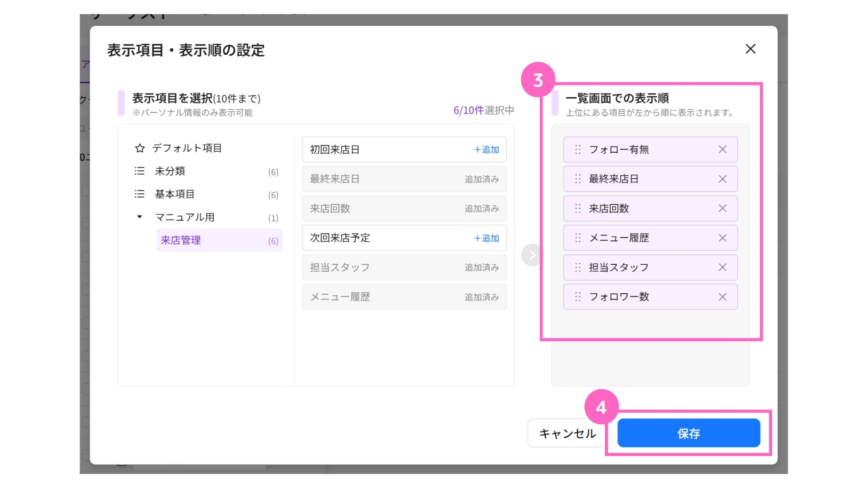Collapse the マニュアル用 category arrow
This screenshot has width=868, height=488.
coord(140,217)
